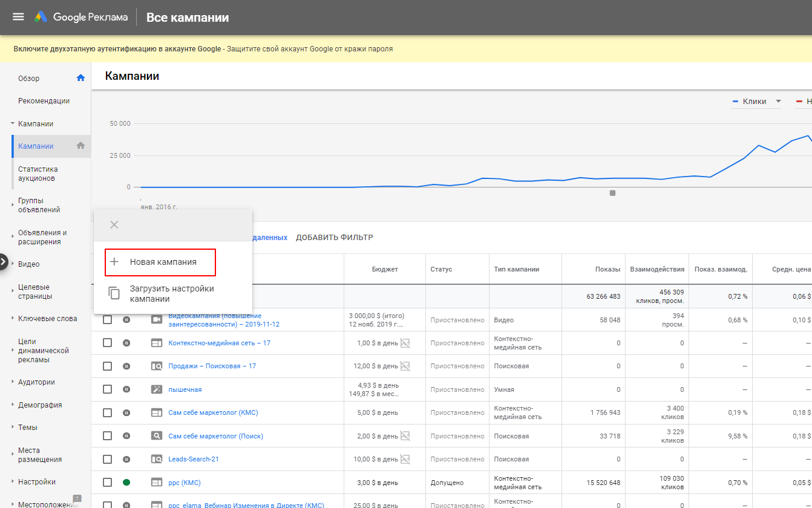Click search icon for Сам себе маркетолог (Поиск)
This screenshot has height=508, width=812.
[157, 436]
